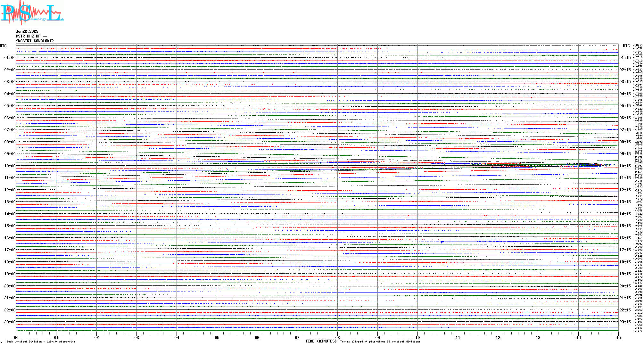Select the station name (KASTRI-KANALAKI)
Viewport: 644px width, 346px height.
(35, 41)
